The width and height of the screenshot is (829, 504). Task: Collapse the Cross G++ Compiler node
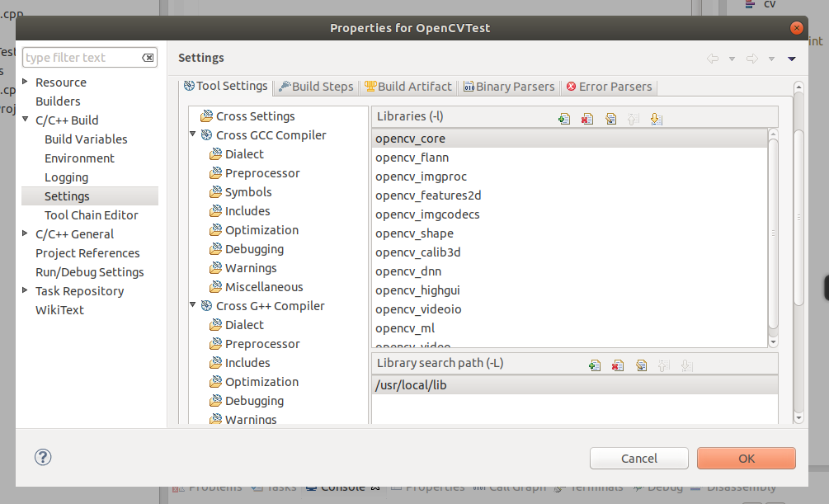pos(193,305)
